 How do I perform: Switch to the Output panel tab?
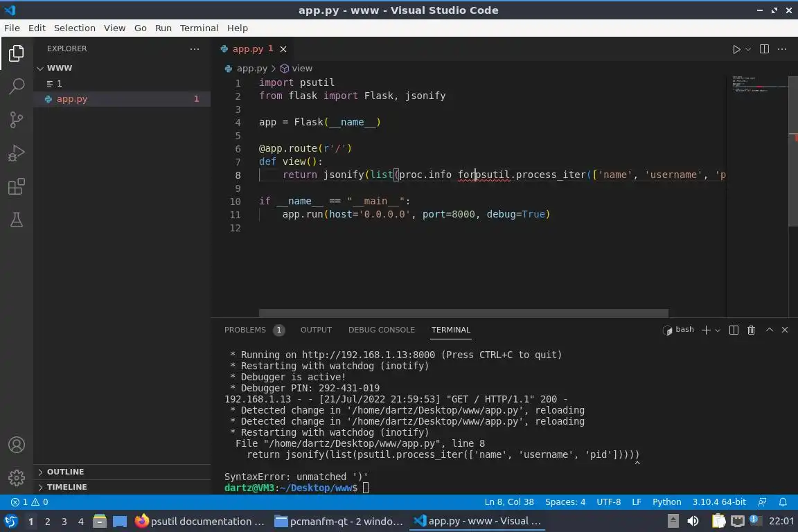pos(316,330)
